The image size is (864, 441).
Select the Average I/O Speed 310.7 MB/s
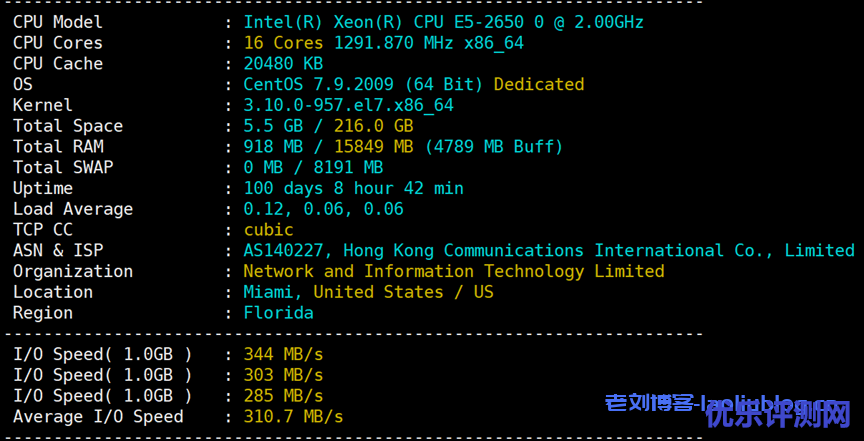[x=293, y=416]
